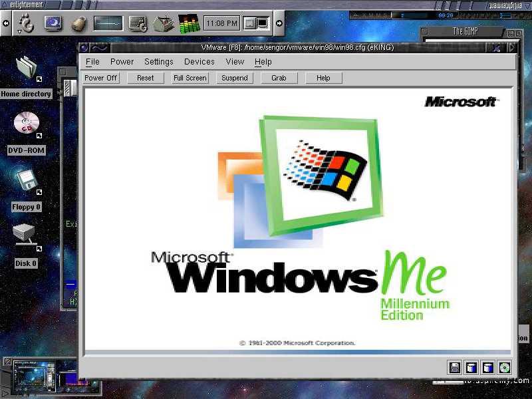Viewport: 532px width, 399px height.
Task: Expand the View menu
Action: (235, 62)
